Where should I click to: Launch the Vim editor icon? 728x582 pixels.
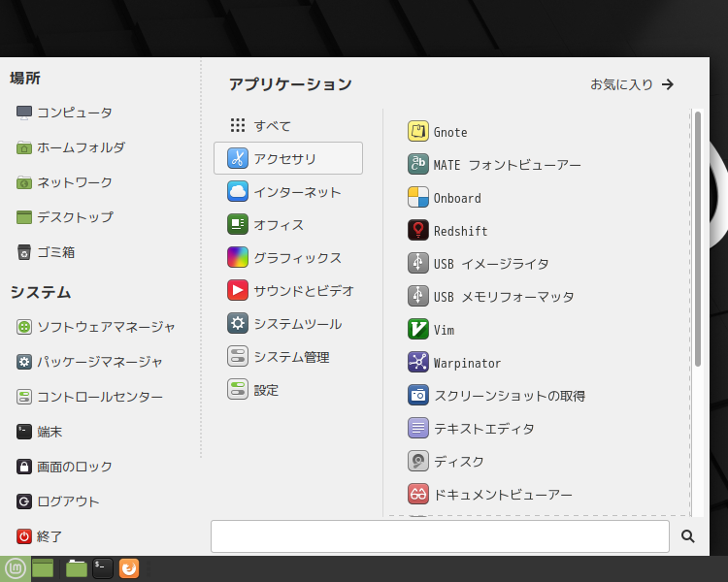[417, 329]
